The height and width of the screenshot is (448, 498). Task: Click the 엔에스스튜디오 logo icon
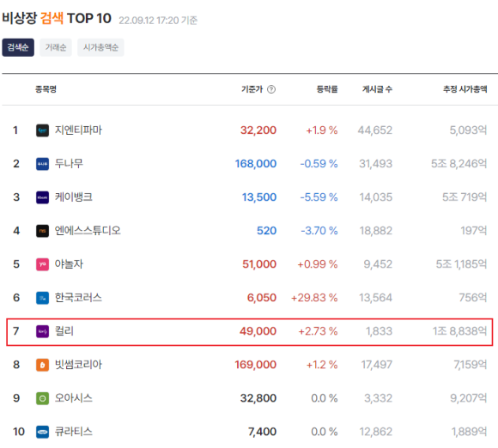pyautogui.click(x=42, y=231)
